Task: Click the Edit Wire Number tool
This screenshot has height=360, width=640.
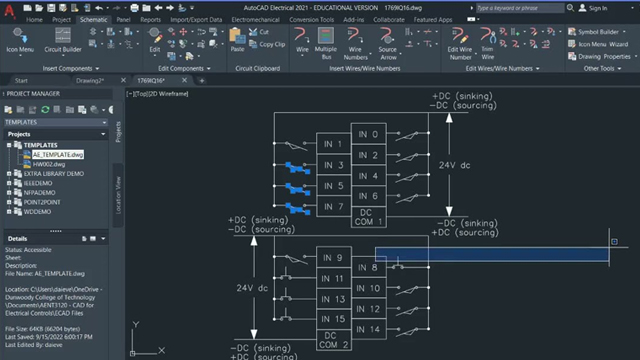Action: (x=460, y=44)
